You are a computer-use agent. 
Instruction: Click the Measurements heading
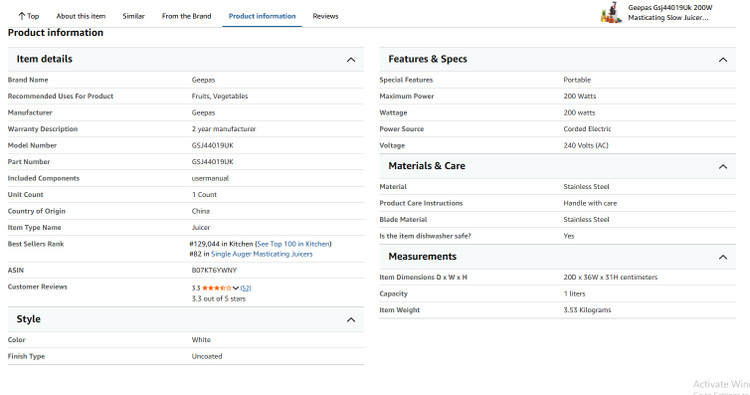422,256
